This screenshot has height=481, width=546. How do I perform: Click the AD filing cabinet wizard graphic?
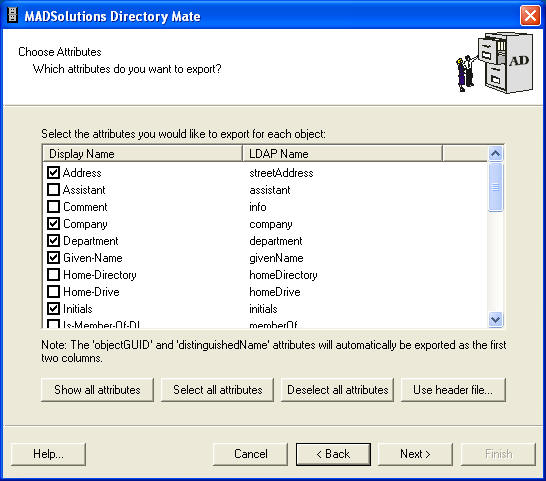(494, 63)
